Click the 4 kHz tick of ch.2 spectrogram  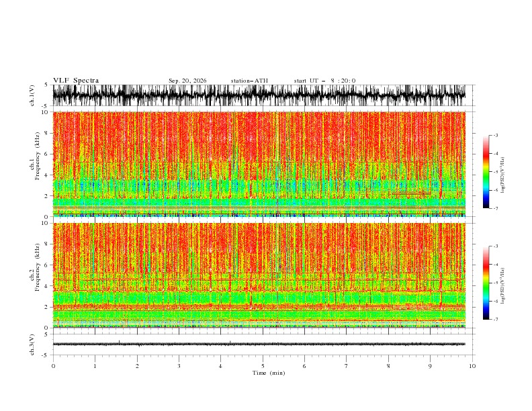point(46,286)
